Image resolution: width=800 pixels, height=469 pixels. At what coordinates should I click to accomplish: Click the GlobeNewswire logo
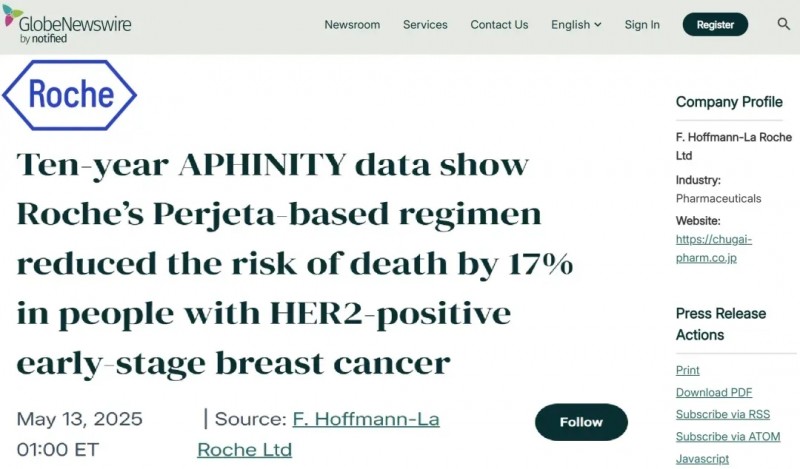point(67,24)
